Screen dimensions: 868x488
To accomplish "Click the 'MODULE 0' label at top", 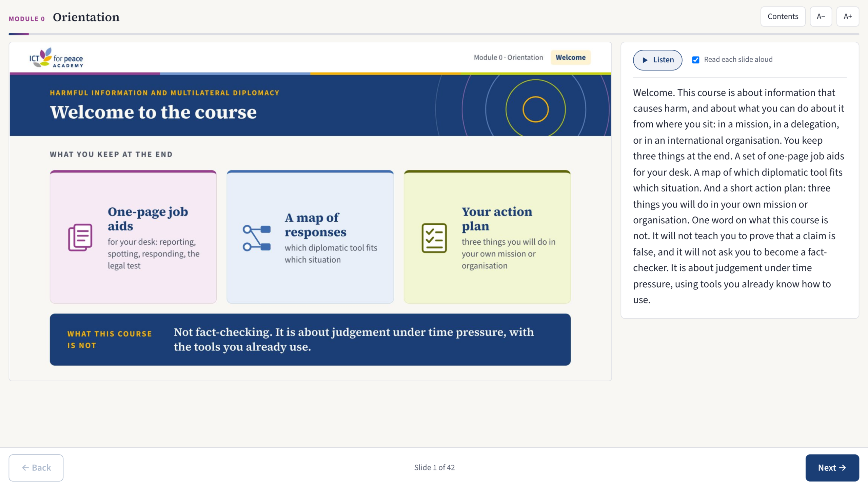I will pos(27,19).
